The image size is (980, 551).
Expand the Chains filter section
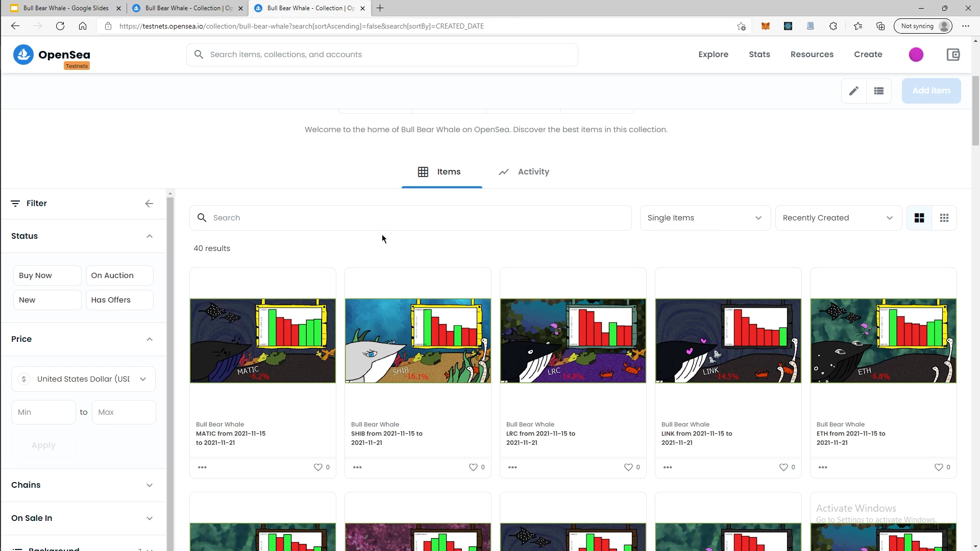[x=83, y=485]
